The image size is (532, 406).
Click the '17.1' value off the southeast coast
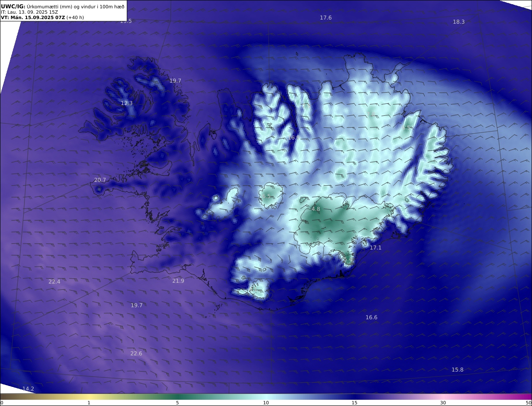pyautogui.click(x=376, y=247)
